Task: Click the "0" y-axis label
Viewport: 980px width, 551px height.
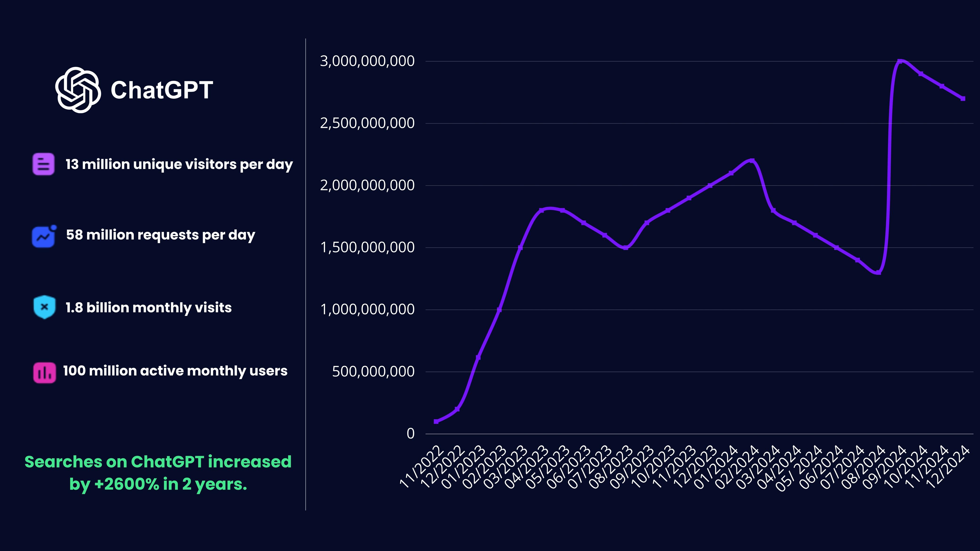Action: (410, 434)
